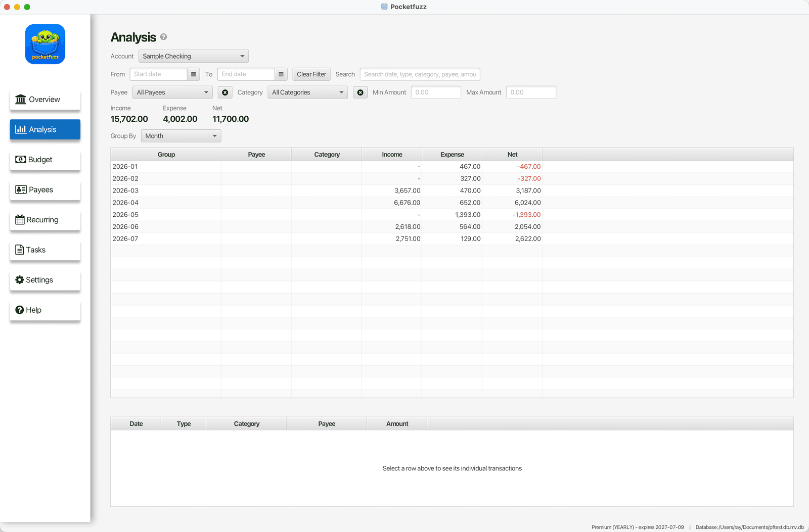Select the 2026-06 row
Image resolution: width=809 pixels, height=532 pixels.
coord(452,227)
